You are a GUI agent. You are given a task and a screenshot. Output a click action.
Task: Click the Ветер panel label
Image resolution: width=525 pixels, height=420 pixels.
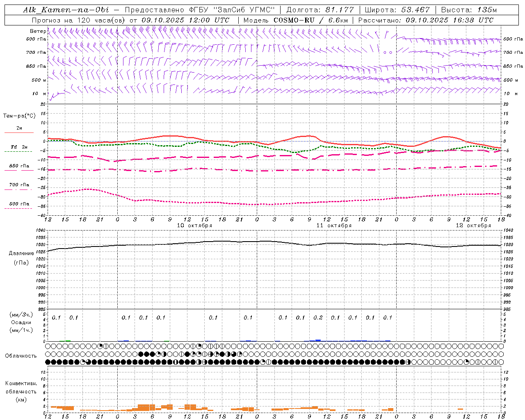coord(38,31)
